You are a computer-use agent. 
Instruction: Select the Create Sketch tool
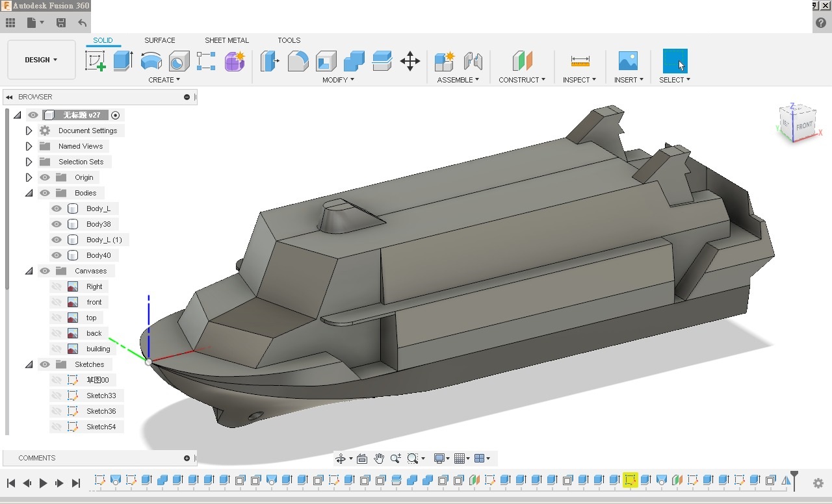click(x=95, y=61)
